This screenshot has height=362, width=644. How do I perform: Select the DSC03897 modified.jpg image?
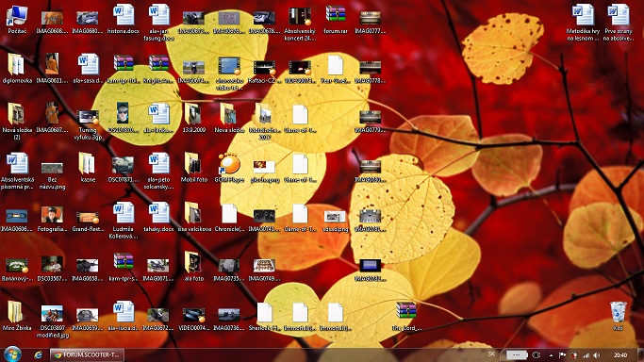(52, 321)
